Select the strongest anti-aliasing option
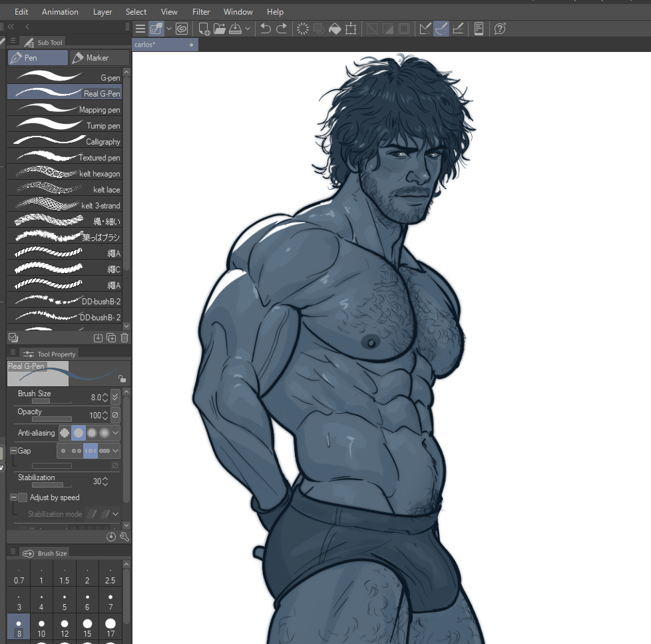The height and width of the screenshot is (644, 651). (x=105, y=433)
